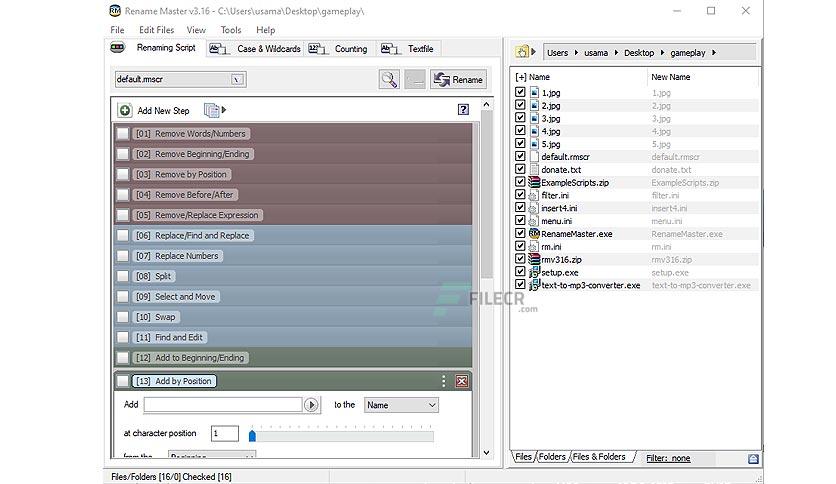
Task: Click the Rename button
Action: click(459, 79)
